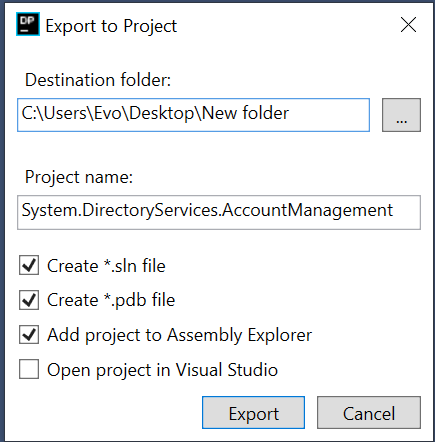The height and width of the screenshot is (442, 435).
Task: Click the Export button
Action: [x=253, y=413]
